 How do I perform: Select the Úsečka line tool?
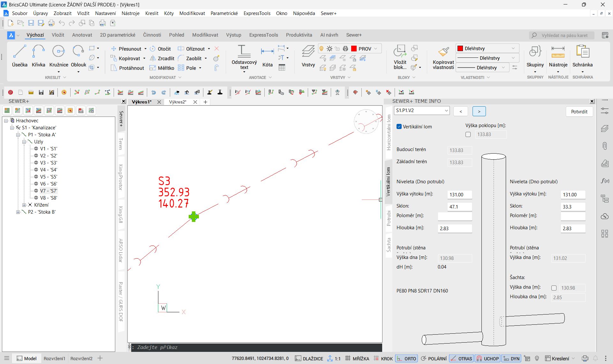point(19,53)
